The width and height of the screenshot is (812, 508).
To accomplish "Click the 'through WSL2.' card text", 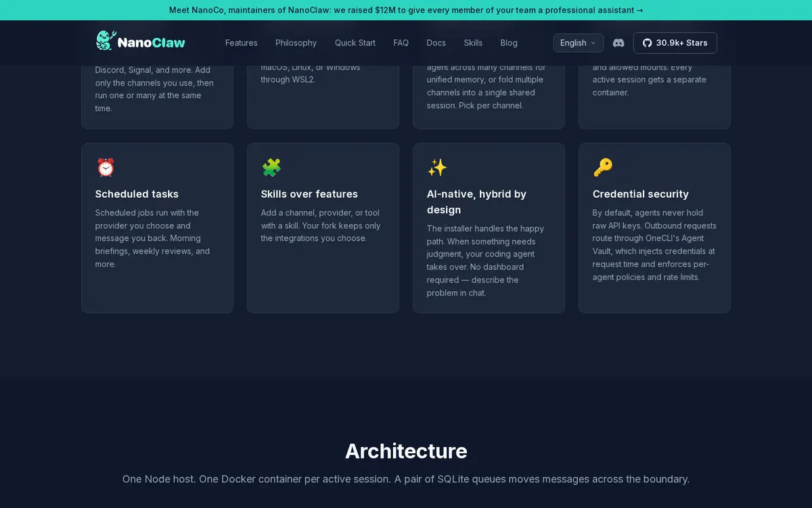I will pos(288,80).
